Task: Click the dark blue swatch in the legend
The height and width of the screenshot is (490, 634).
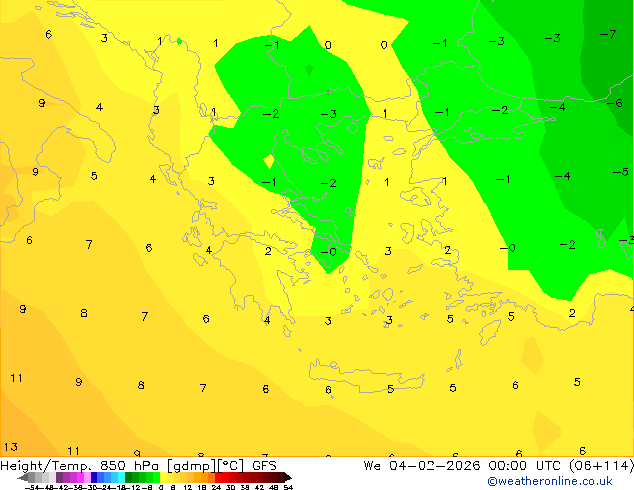Action: pos(94,478)
